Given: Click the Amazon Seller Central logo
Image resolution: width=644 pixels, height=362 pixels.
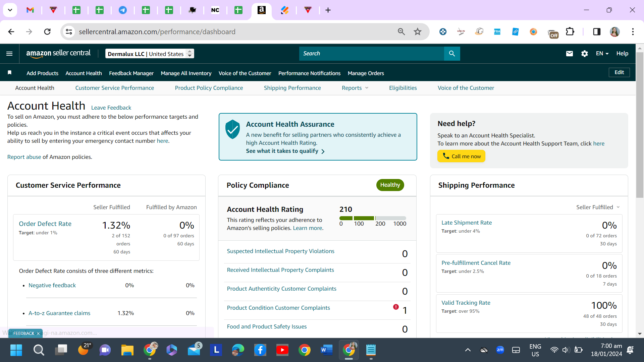Looking at the screenshot, I should (58, 54).
